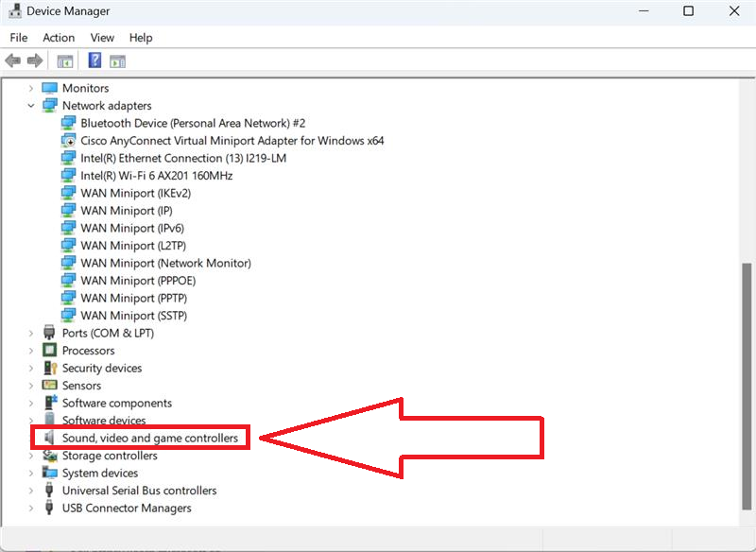The image size is (756, 552).
Task: Click the Sound speaker icon
Action: pos(49,438)
